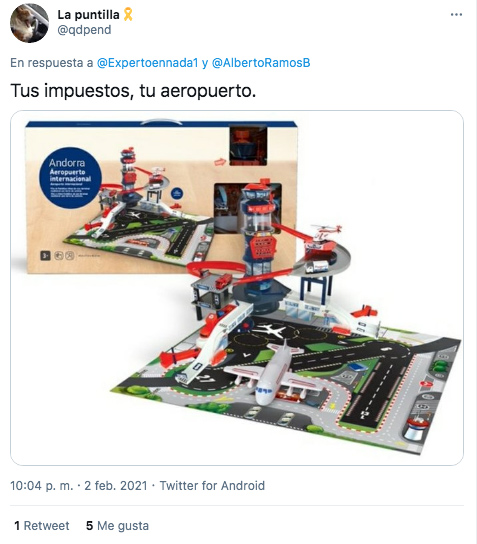The image size is (477, 544).
Task: View the 5 Me gusta list
Action: click(x=117, y=526)
